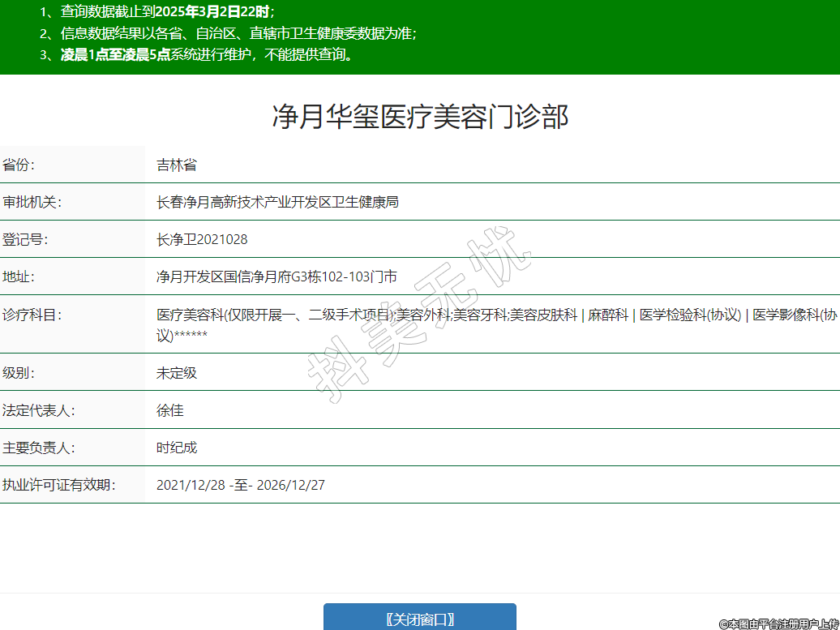
Task: Click the copyright notice 本图由平台注册用户上传
Action: 778,624
